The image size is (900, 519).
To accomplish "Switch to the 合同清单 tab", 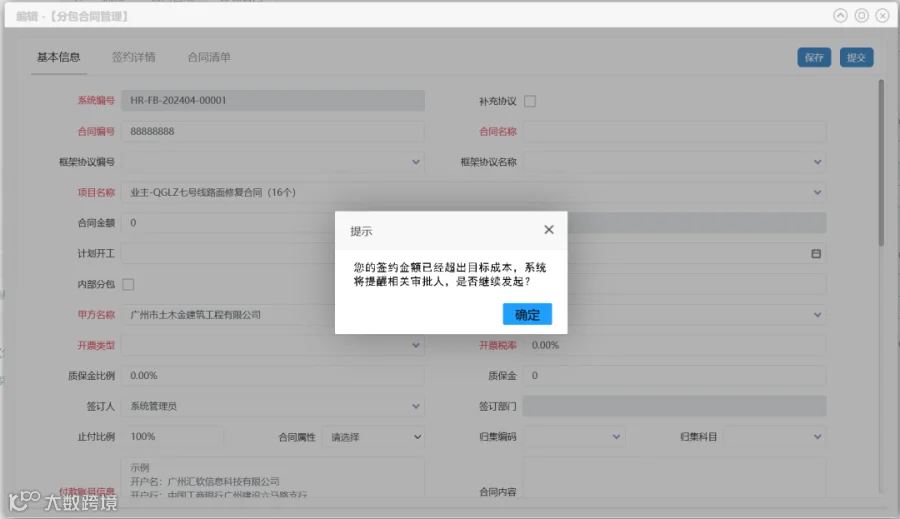I will pos(209,57).
